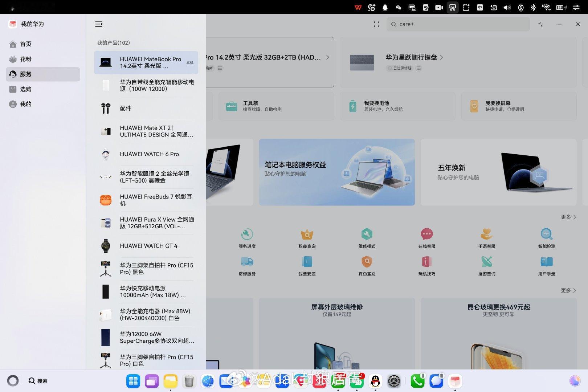The width and height of the screenshot is (588, 392).
Task: Open the 笔记本电脑服务权益 banner
Action: (337, 172)
